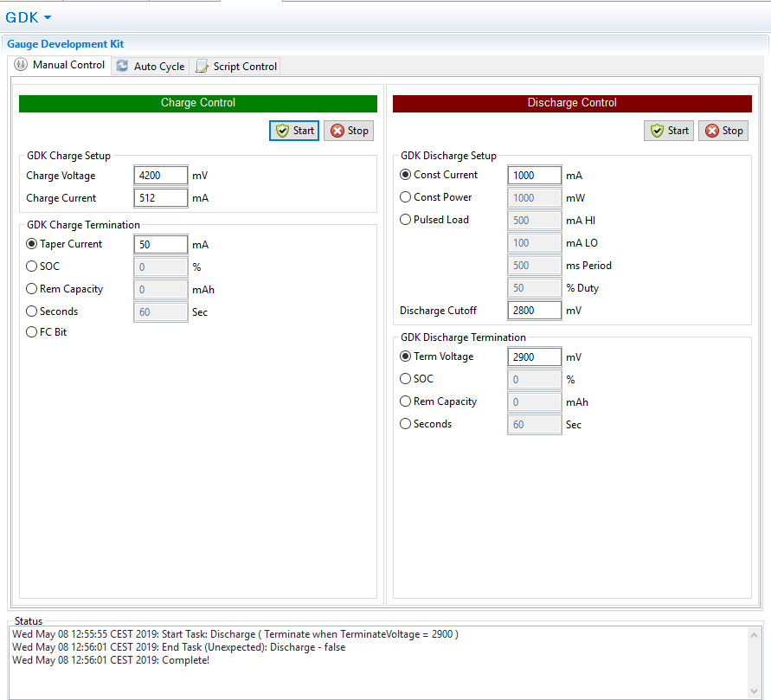This screenshot has width=771, height=700.
Task: Click the disabled 'ms Period' field
Action: pos(535,266)
